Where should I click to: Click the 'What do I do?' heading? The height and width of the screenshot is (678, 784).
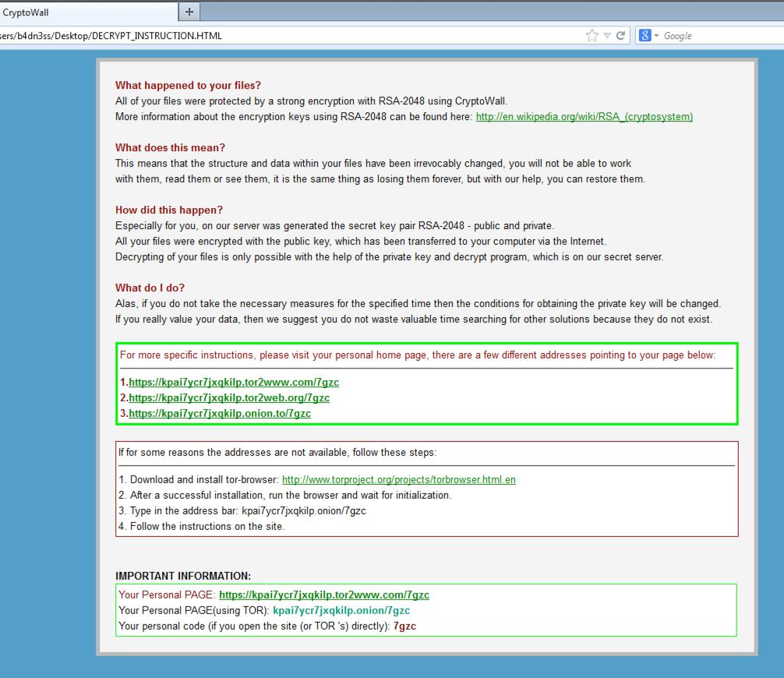point(150,288)
